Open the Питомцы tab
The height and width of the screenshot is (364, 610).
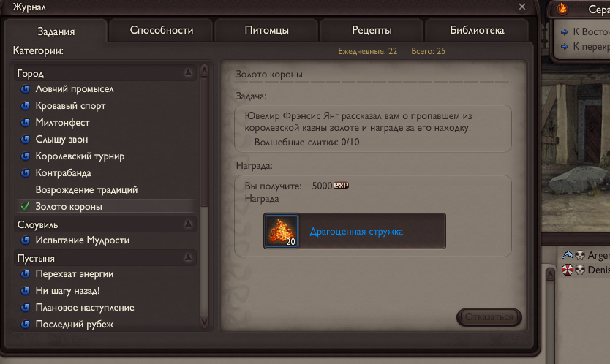coord(266,30)
